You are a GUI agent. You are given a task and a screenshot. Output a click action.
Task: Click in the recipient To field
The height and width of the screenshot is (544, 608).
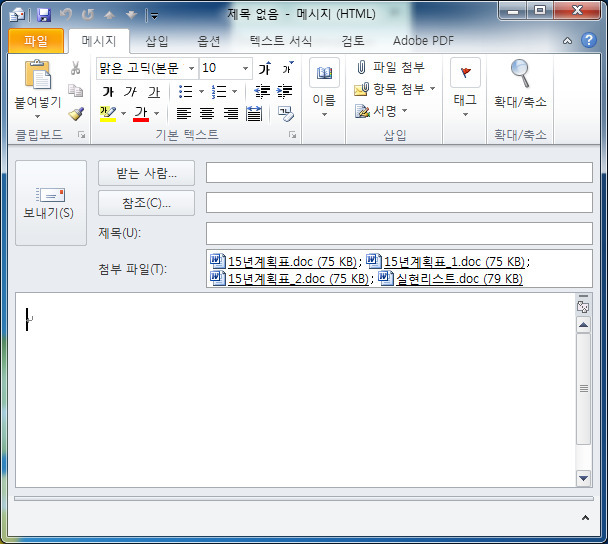(399, 173)
